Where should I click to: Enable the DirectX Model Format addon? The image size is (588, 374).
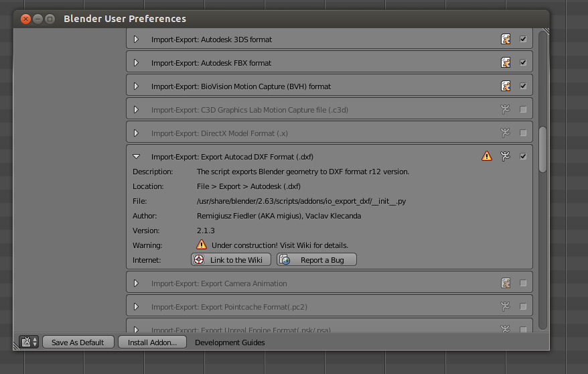(x=523, y=133)
